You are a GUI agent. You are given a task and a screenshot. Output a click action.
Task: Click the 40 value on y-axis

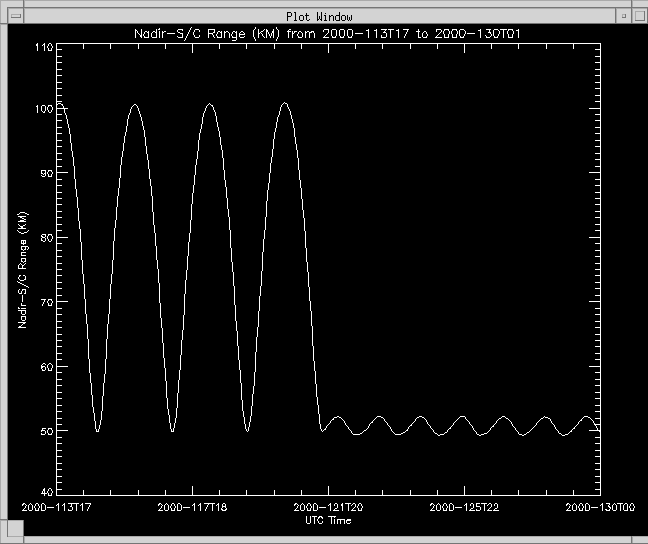44,492
